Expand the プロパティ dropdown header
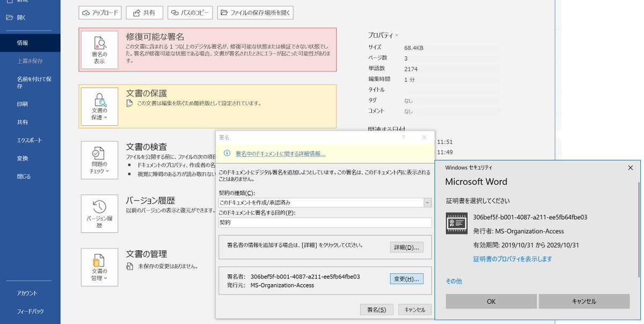 pyautogui.click(x=383, y=35)
